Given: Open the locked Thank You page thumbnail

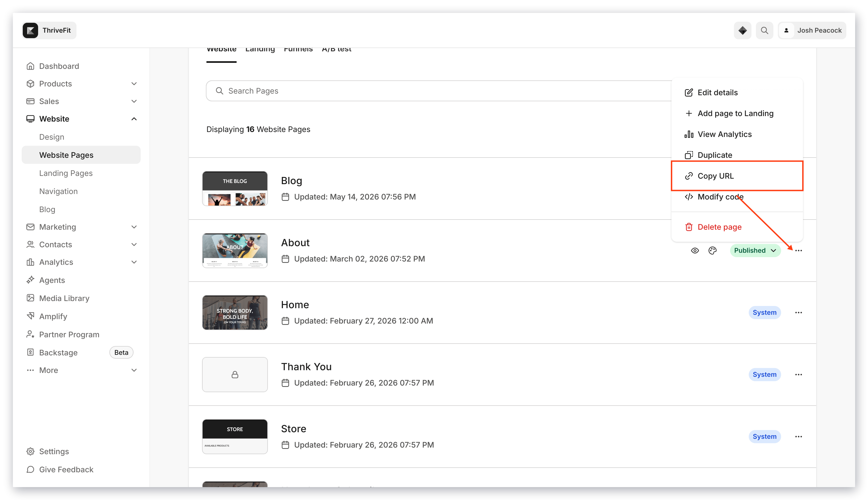Looking at the screenshot, I should (x=235, y=374).
